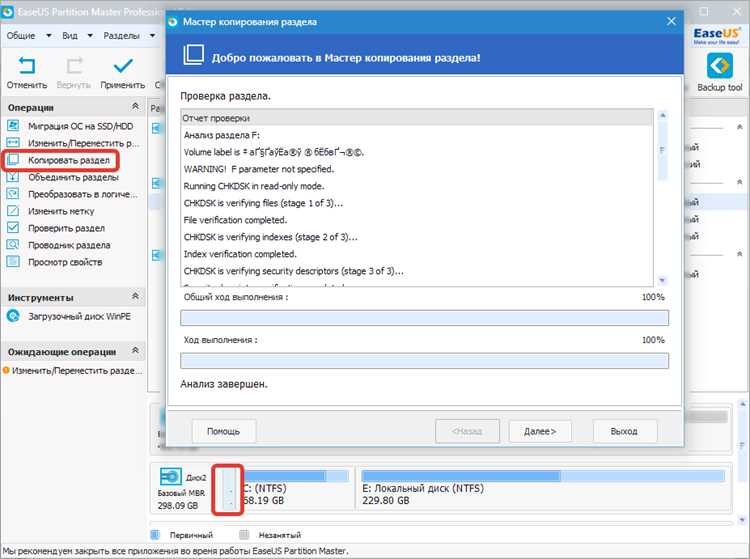The height and width of the screenshot is (559, 750).
Task: Open the Backup tool icon
Action: pos(719,66)
